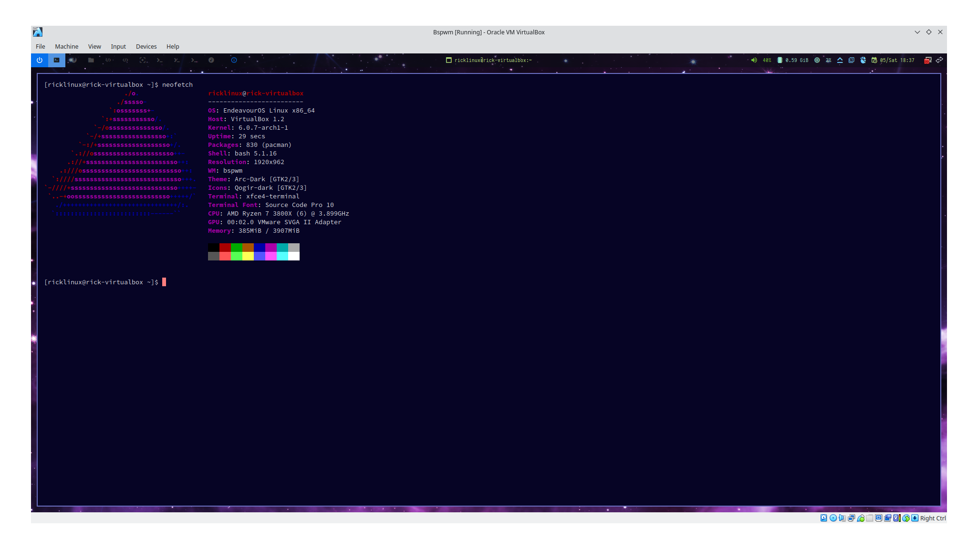Click the 2% CPU usage text

click(x=829, y=61)
